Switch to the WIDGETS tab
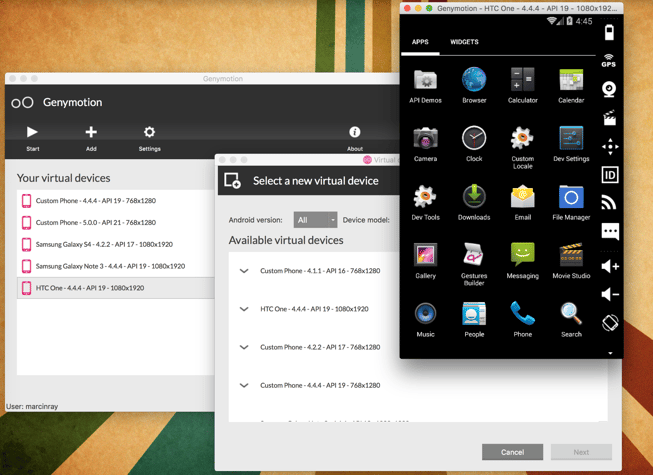This screenshot has height=475, width=653. [464, 42]
